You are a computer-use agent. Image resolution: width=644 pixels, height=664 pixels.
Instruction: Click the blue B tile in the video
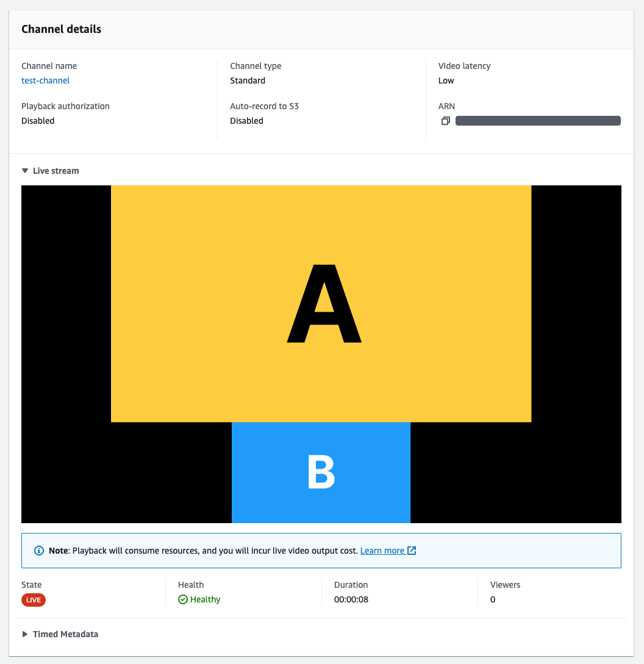click(321, 473)
